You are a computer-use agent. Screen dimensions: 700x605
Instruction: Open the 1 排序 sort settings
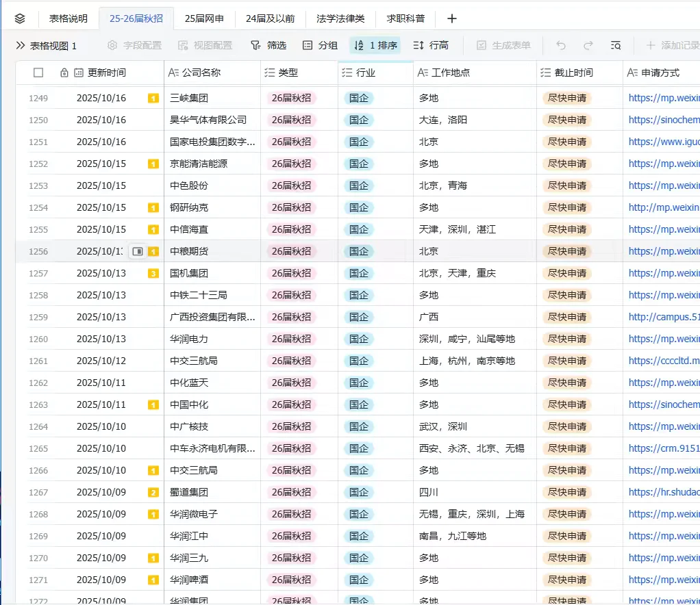coord(375,45)
